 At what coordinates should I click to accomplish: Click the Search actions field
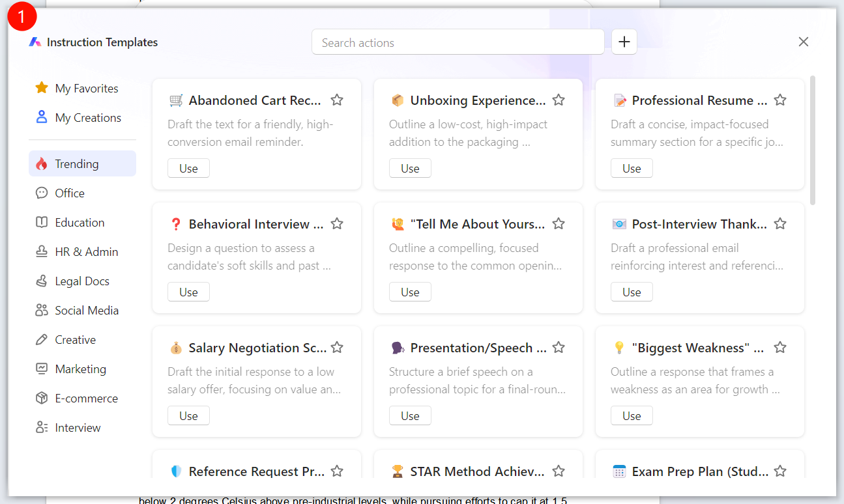point(458,42)
